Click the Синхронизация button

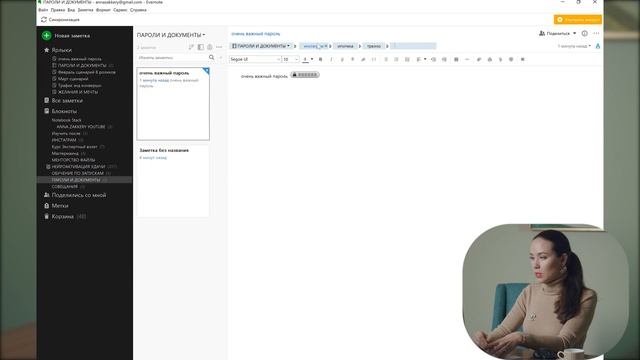tap(60, 20)
